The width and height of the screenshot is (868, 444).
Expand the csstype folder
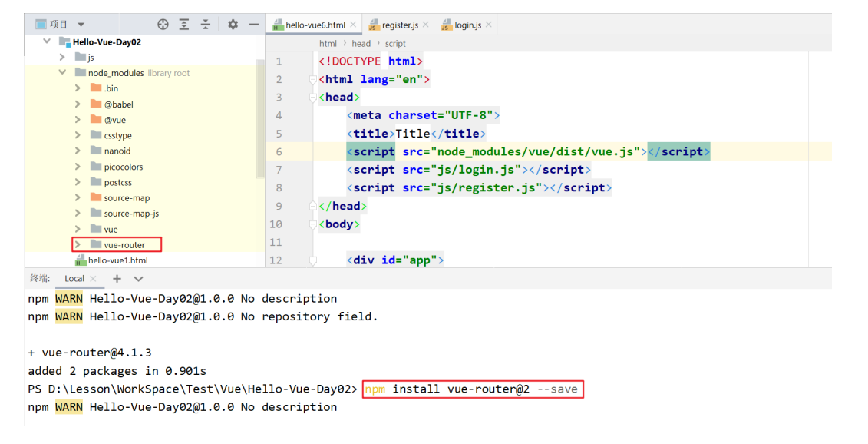click(78, 135)
